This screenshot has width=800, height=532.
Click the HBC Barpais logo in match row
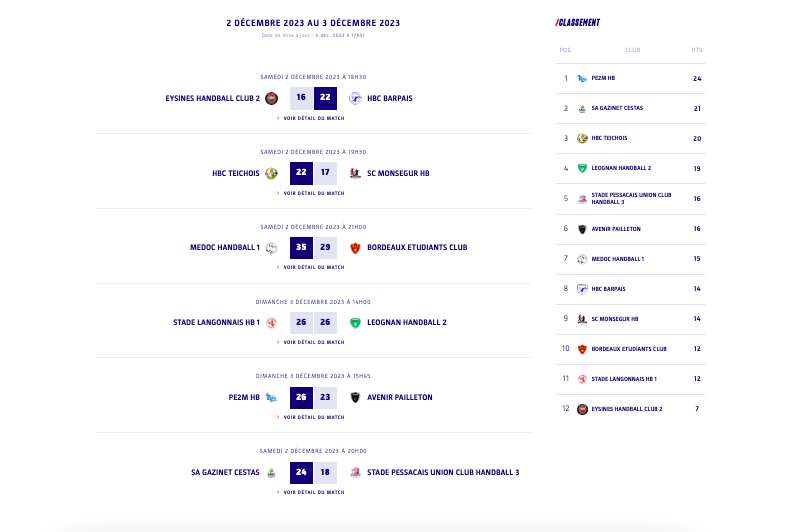[355, 98]
